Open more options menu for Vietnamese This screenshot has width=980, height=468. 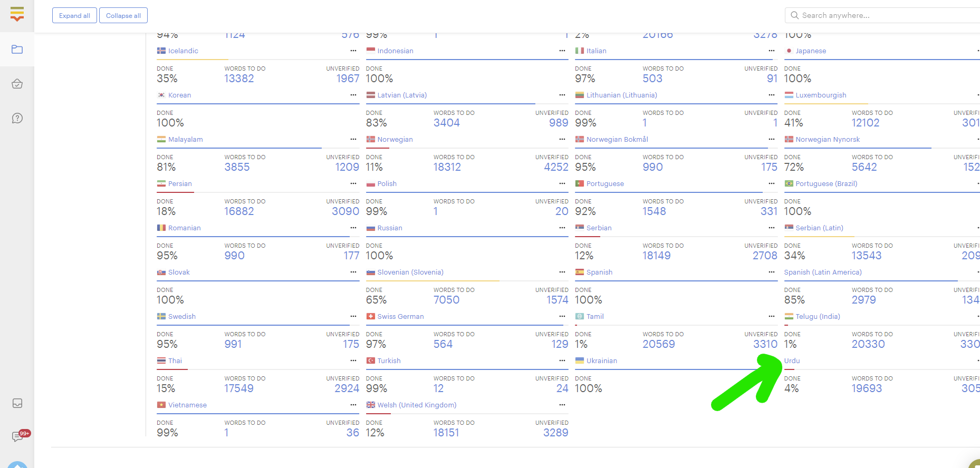353,405
